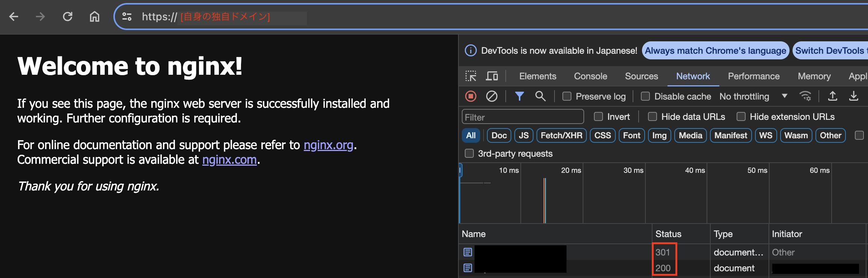Filter requests by WS type

coord(766,135)
